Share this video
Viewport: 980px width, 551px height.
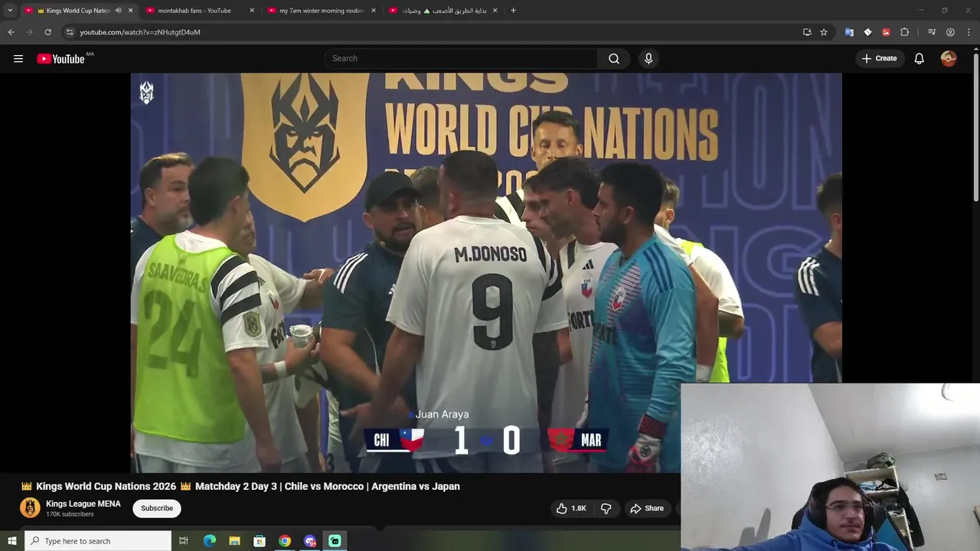[x=647, y=508]
